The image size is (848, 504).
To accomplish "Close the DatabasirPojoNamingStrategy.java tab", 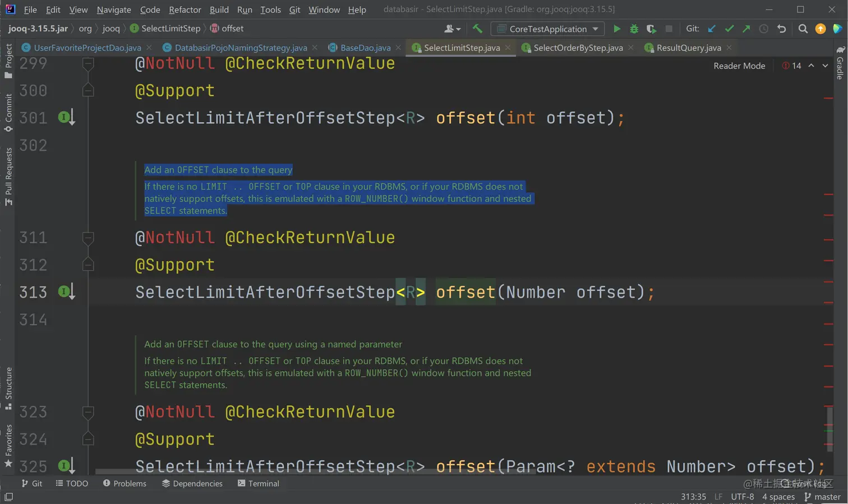I will click(x=315, y=48).
